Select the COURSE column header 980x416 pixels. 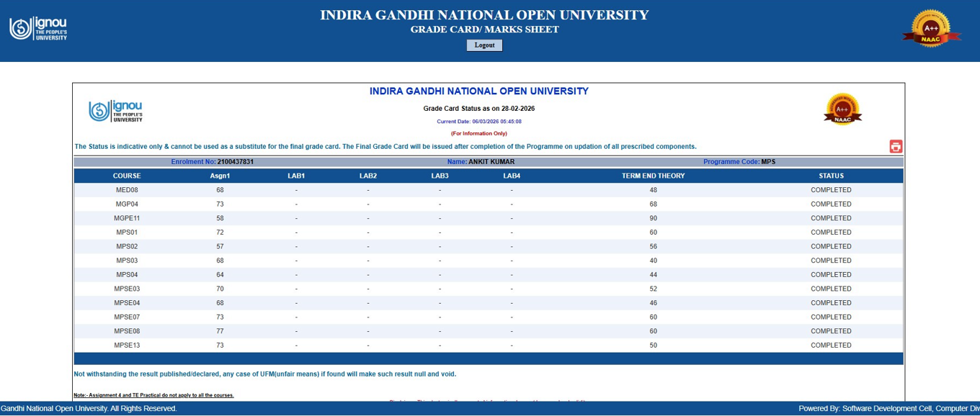click(127, 176)
